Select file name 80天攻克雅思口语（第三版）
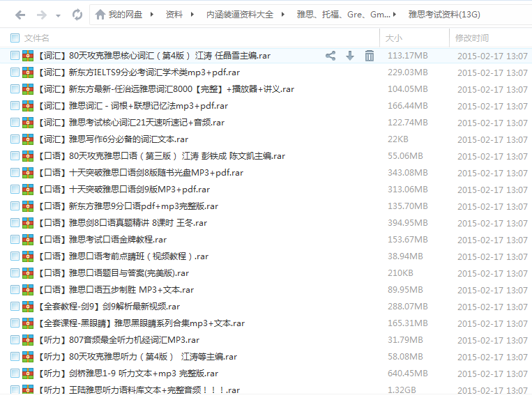The width and height of the screenshot is (532, 400). [x=161, y=155]
